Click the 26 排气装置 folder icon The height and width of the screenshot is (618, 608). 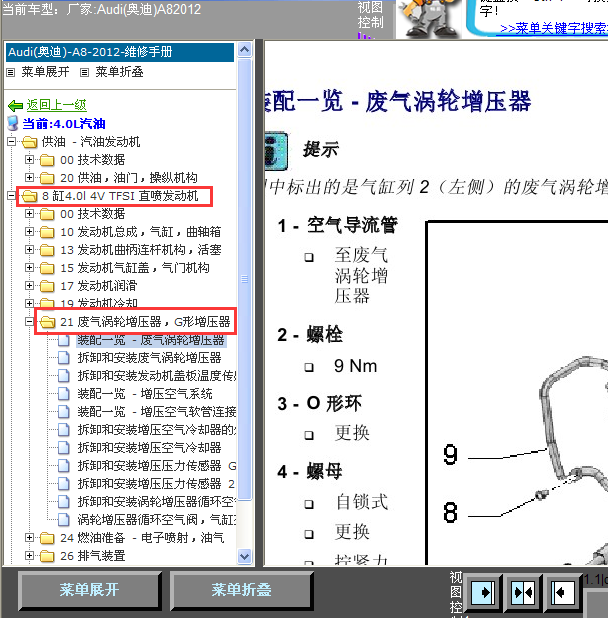coord(47,556)
